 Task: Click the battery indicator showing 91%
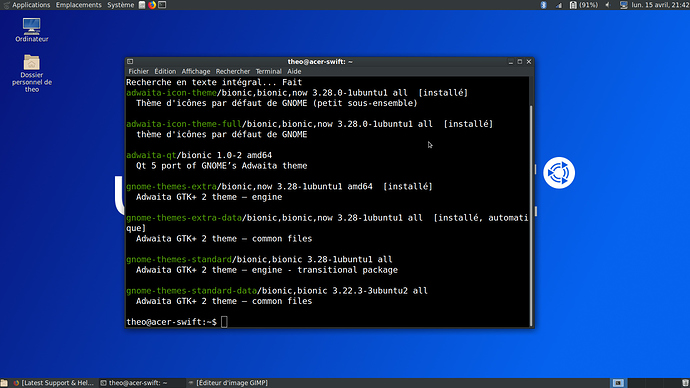coord(584,5)
